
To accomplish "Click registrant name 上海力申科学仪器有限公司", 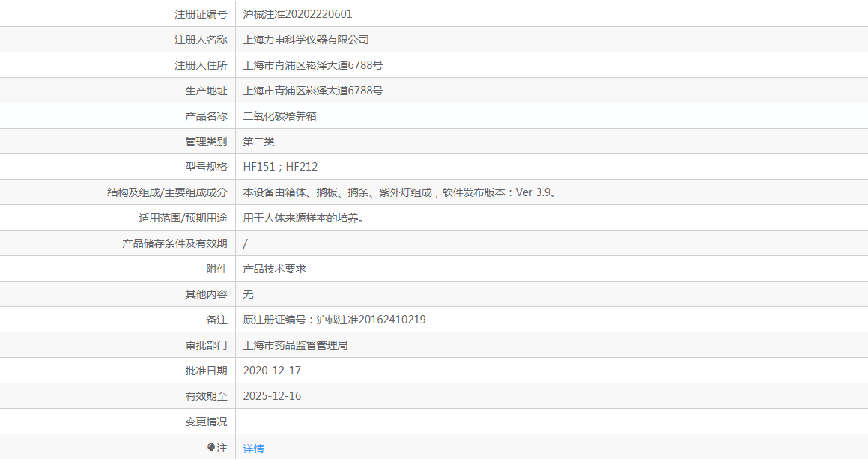I will coord(306,40).
